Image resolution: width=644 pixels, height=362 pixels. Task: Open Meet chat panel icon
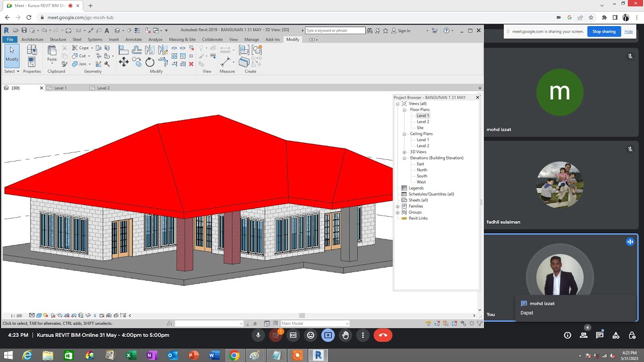600,335
